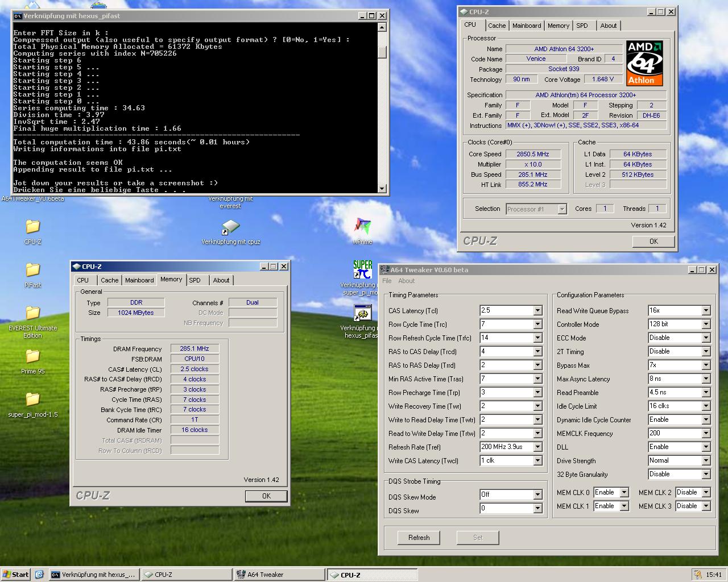Open Row Cycle Time (Trc) dropdown
This screenshot has width=728, height=582.
click(x=537, y=325)
